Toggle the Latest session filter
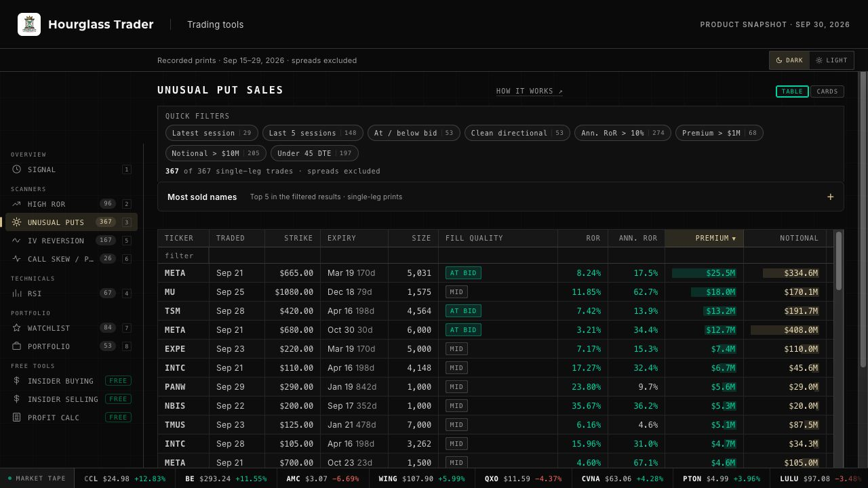 [x=212, y=133]
